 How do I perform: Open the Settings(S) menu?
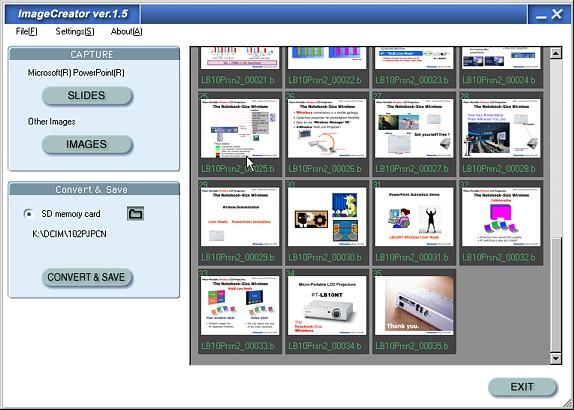[75, 31]
